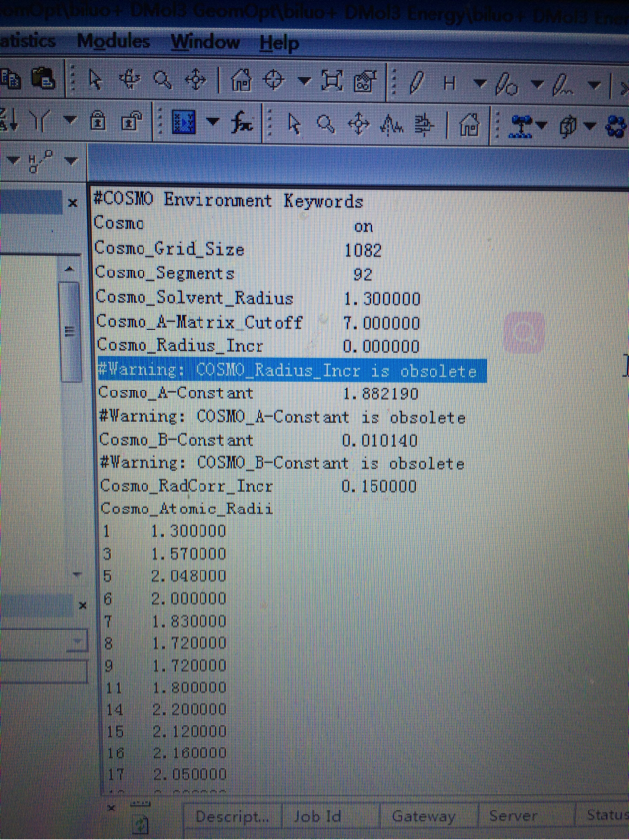Screen dimensions: 630x840
Task: Click the Cosmo_A-Matrix_Cutoff line
Action: [x=258, y=322]
